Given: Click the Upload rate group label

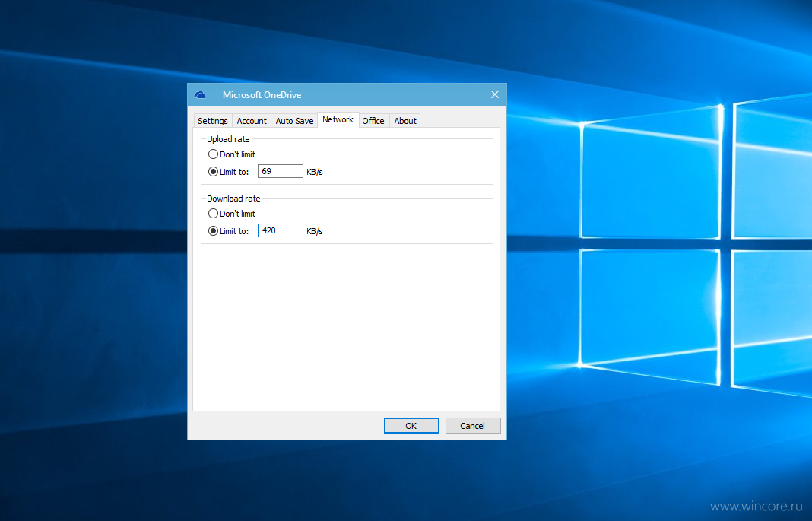Looking at the screenshot, I should pos(228,139).
